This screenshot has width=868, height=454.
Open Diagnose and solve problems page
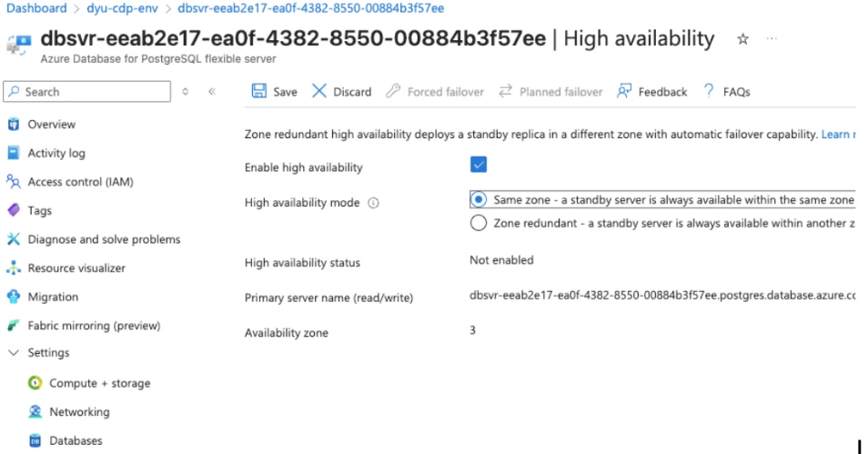click(104, 239)
